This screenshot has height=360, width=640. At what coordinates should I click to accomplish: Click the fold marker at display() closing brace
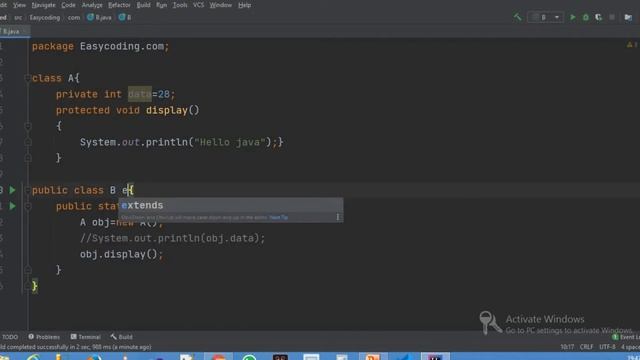[28, 158]
